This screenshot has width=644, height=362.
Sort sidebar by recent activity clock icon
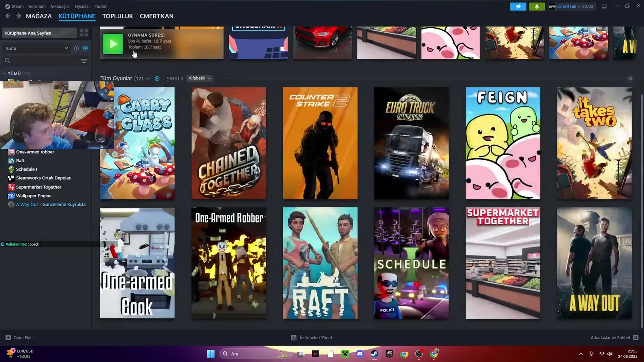[x=76, y=48]
